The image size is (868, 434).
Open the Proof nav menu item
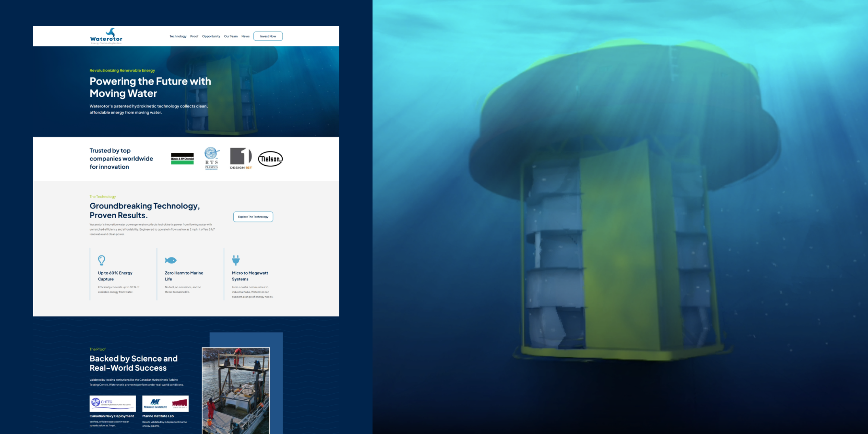[194, 36]
